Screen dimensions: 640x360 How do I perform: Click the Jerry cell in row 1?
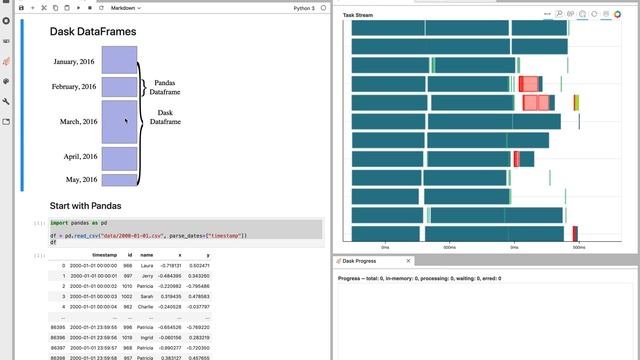[x=147, y=276]
